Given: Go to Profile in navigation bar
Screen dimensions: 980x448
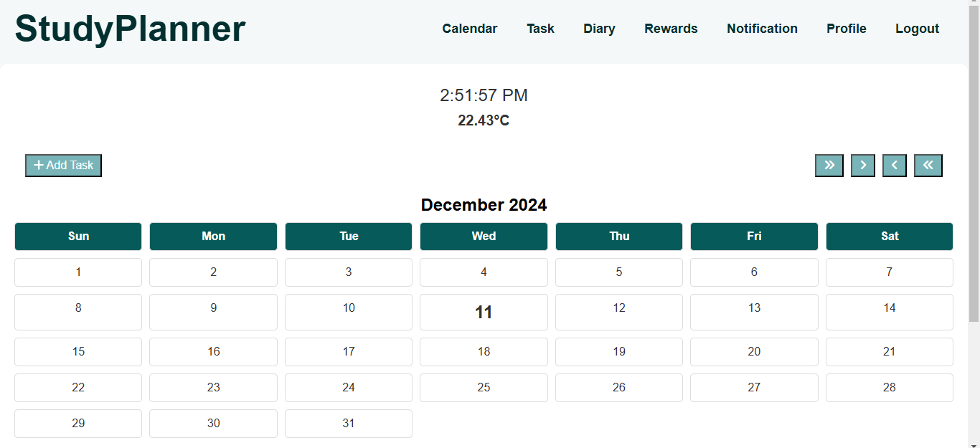Looking at the screenshot, I should click(846, 29).
